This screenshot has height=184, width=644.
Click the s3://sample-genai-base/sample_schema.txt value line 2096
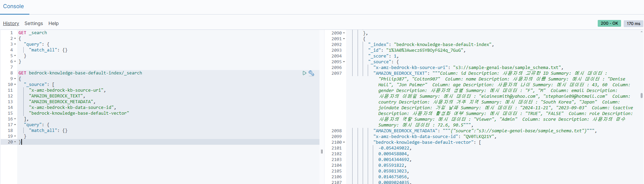click(x=507, y=68)
